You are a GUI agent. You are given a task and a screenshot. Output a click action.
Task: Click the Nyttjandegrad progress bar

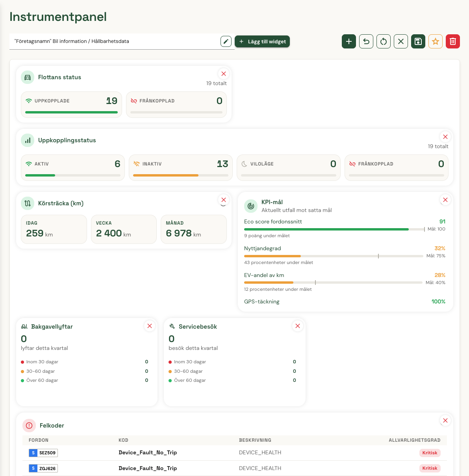334,256
